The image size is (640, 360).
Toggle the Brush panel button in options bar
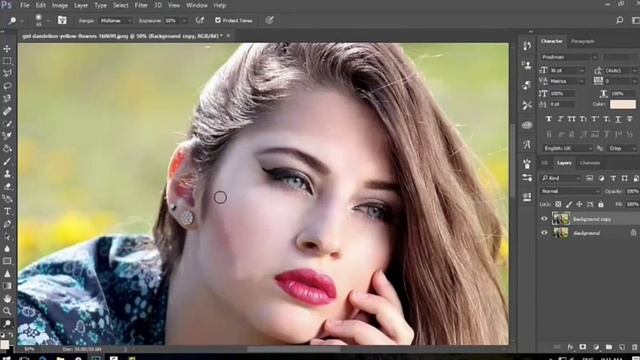tap(62, 20)
